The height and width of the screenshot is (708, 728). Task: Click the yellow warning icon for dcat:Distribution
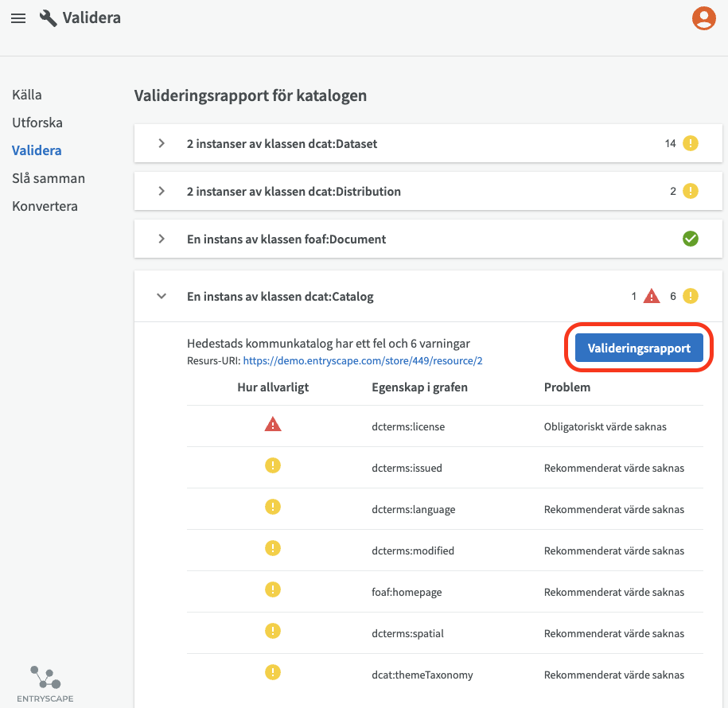pyautogui.click(x=691, y=191)
